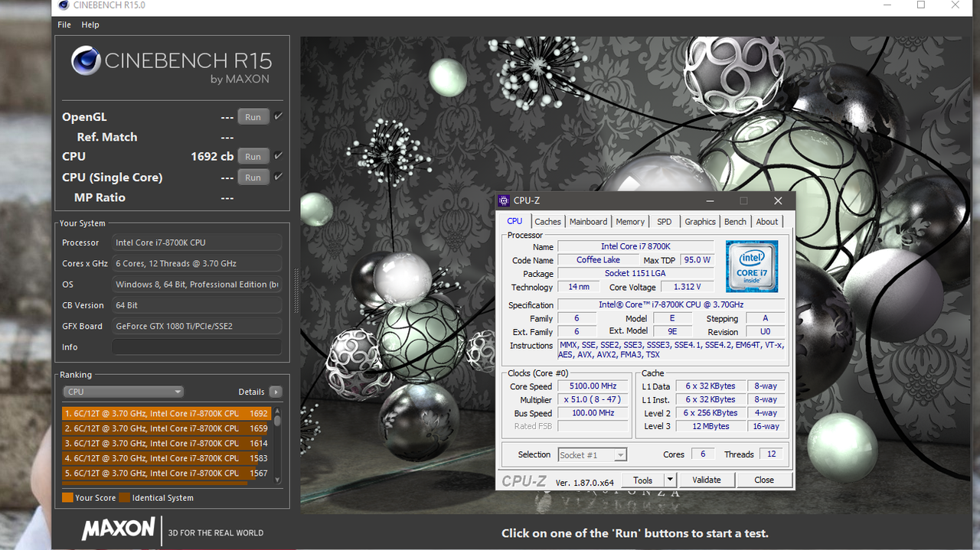The width and height of the screenshot is (980, 550).
Task: Click the OS field Windows 8, 64 Bit
Action: click(x=197, y=285)
